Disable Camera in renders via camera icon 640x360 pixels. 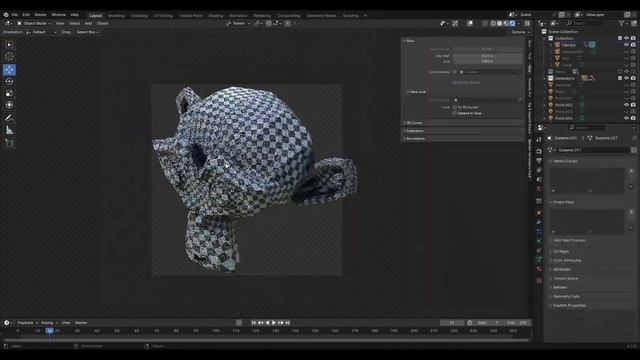pos(633,45)
